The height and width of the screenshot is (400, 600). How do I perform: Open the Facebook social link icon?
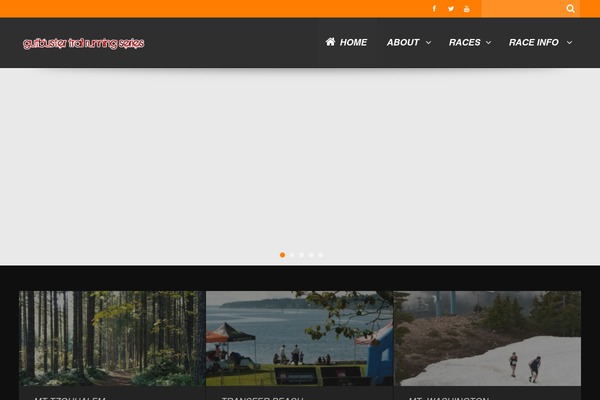point(434,8)
